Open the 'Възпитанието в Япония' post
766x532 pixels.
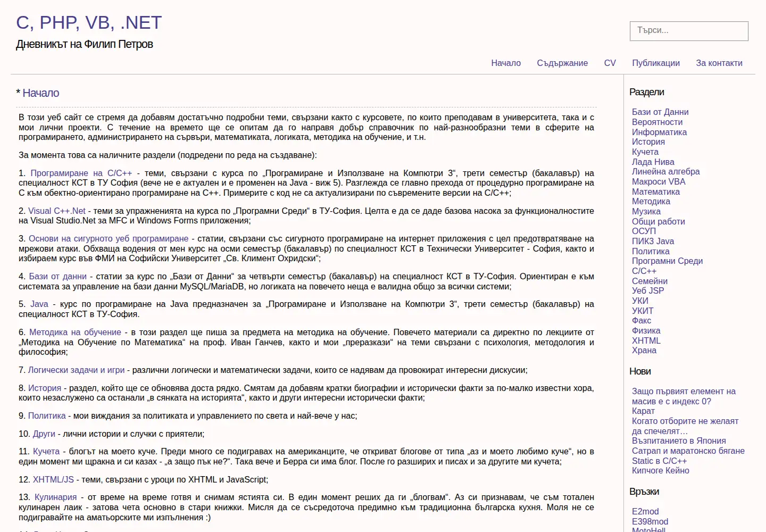click(x=679, y=440)
